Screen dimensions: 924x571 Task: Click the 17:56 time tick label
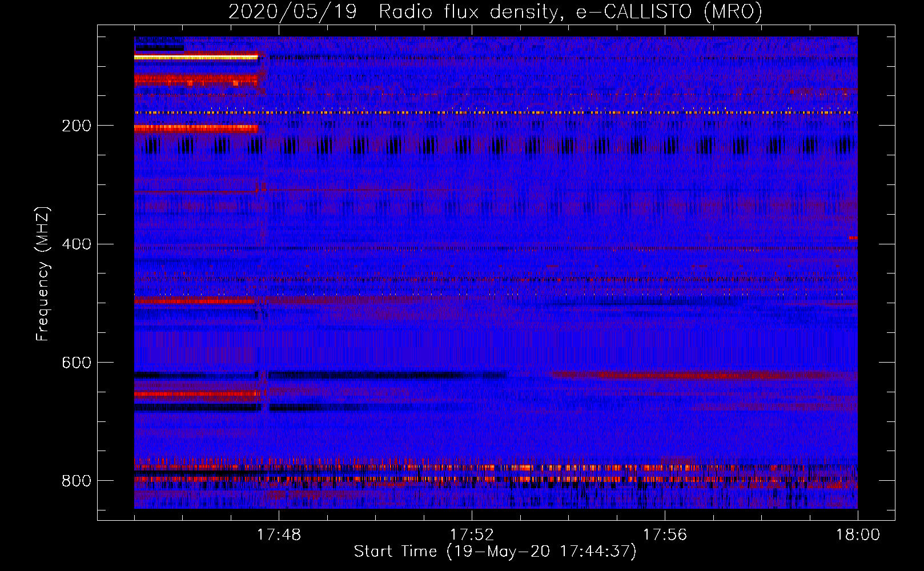pos(665,534)
